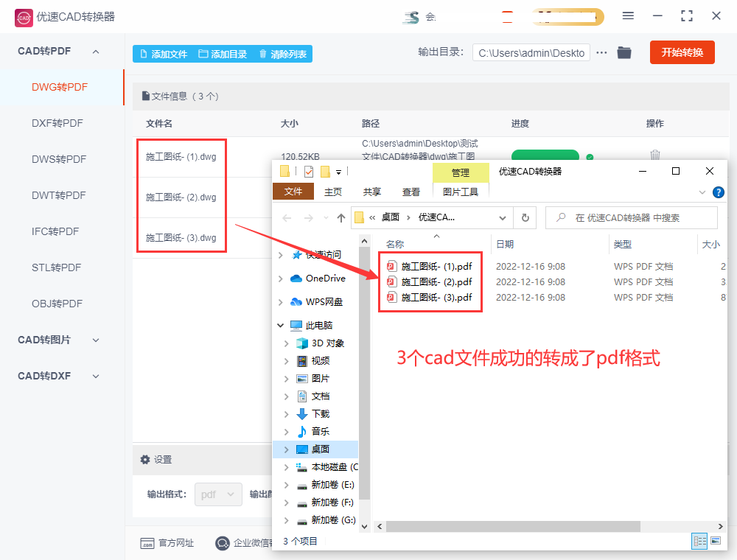Click the horizontal scrollbar in Explorer
This screenshot has height=560, width=737.
click(513, 527)
